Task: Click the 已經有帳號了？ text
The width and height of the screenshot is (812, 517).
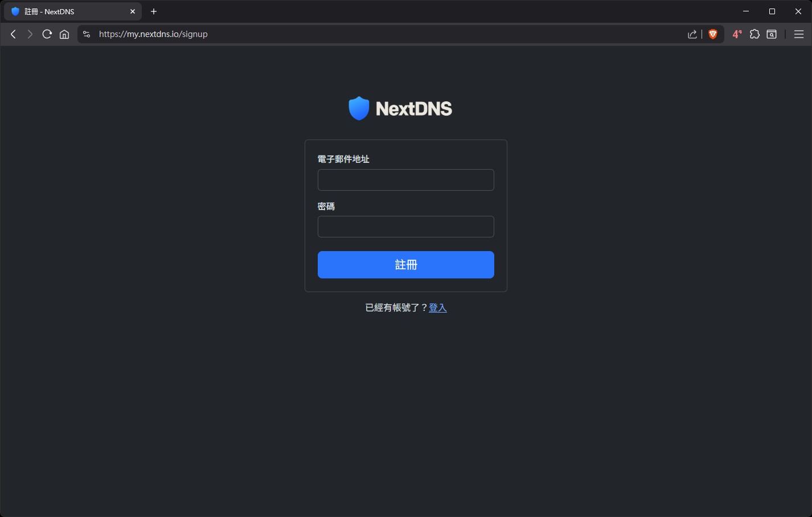Action: tap(397, 307)
